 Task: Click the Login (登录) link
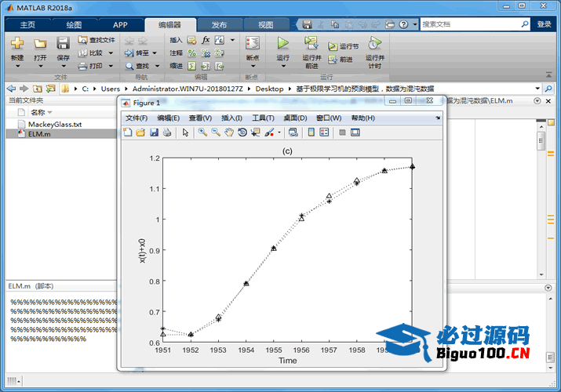[x=544, y=24]
